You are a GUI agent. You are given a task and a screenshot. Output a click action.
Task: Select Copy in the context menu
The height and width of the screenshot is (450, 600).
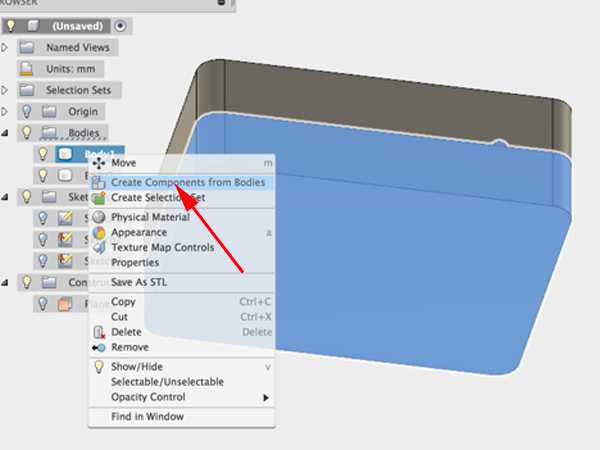click(x=181, y=302)
